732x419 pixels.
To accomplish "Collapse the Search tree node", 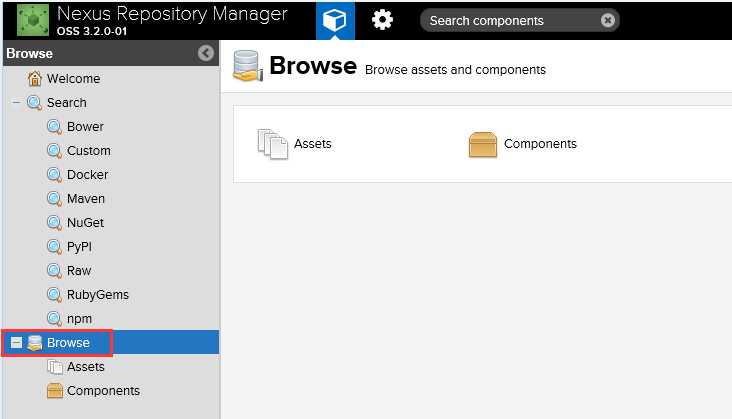I will click(16, 102).
